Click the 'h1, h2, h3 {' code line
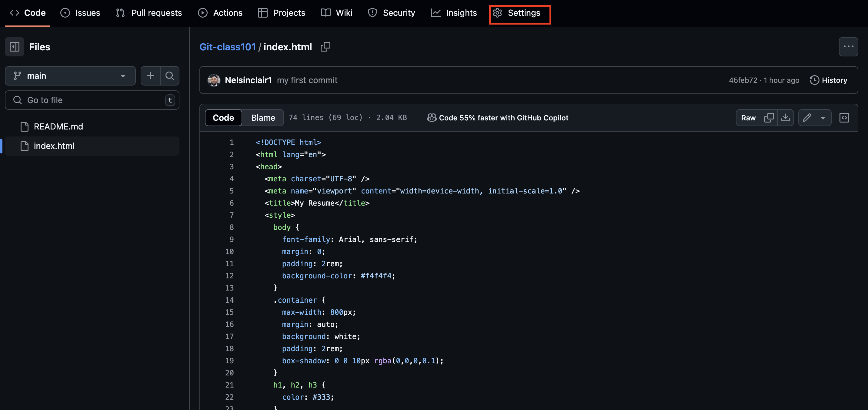Viewport: 868px width, 410px height. (299, 385)
